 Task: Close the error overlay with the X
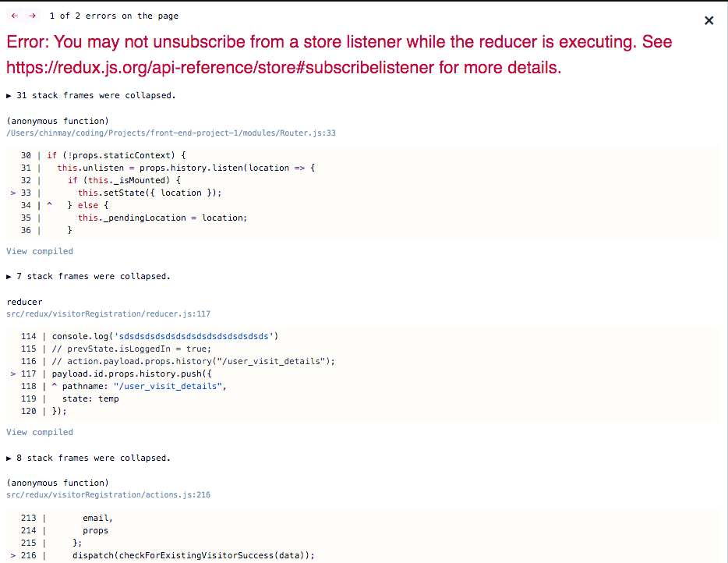pyautogui.click(x=709, y=20)
